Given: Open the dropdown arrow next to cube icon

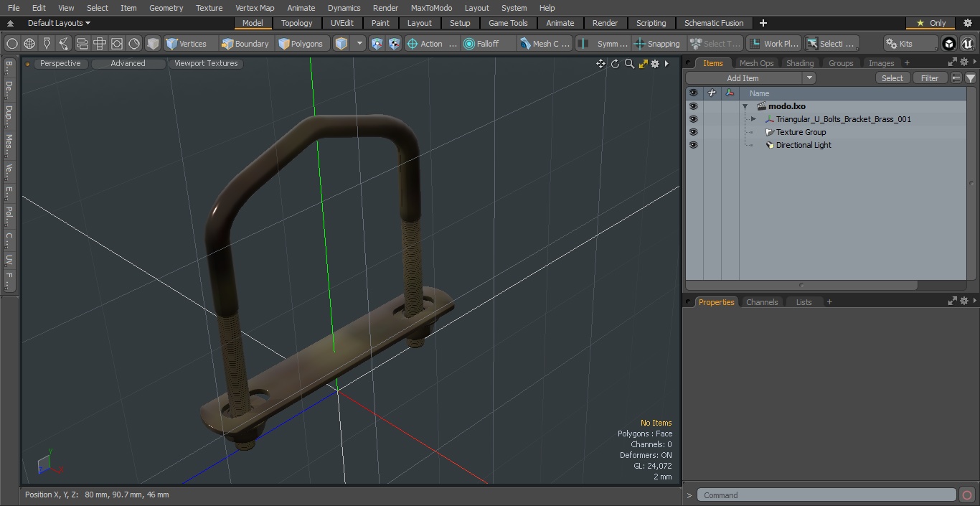Looking at the screenshot, I should [360, 44].
